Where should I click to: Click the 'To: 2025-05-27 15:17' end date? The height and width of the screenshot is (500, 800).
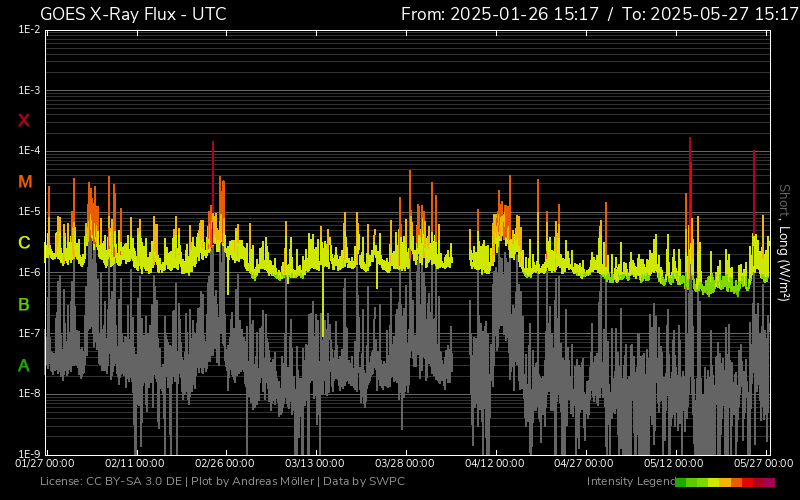[710, 14]
